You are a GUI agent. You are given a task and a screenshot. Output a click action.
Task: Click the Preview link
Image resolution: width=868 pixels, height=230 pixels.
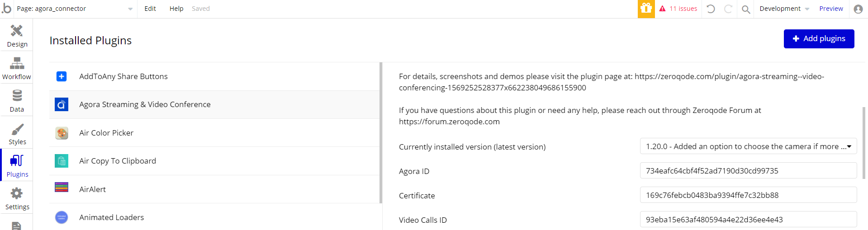(x=831, y=9)
